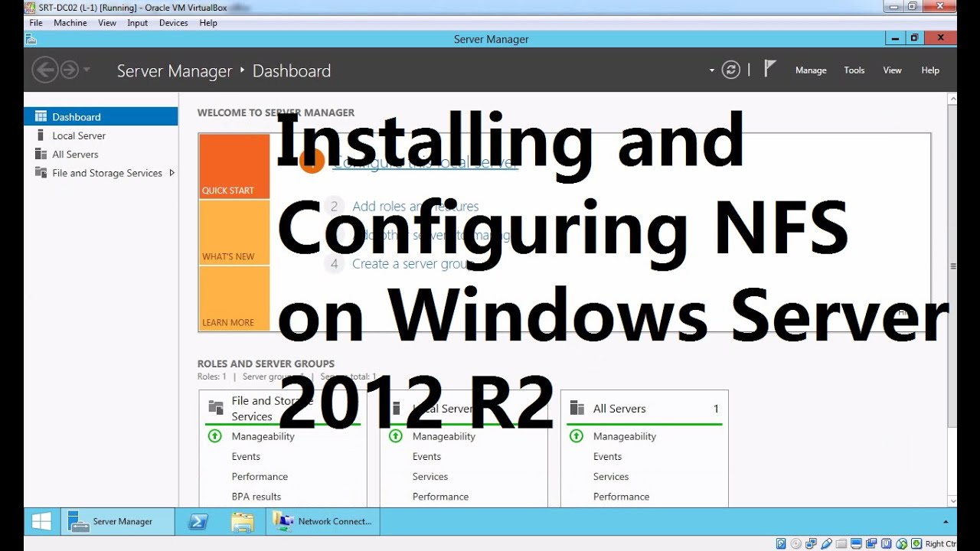Click the All Servers tile title
Image resolution: width=980 pixels, height=551 pixels.
tap(619, 409)
